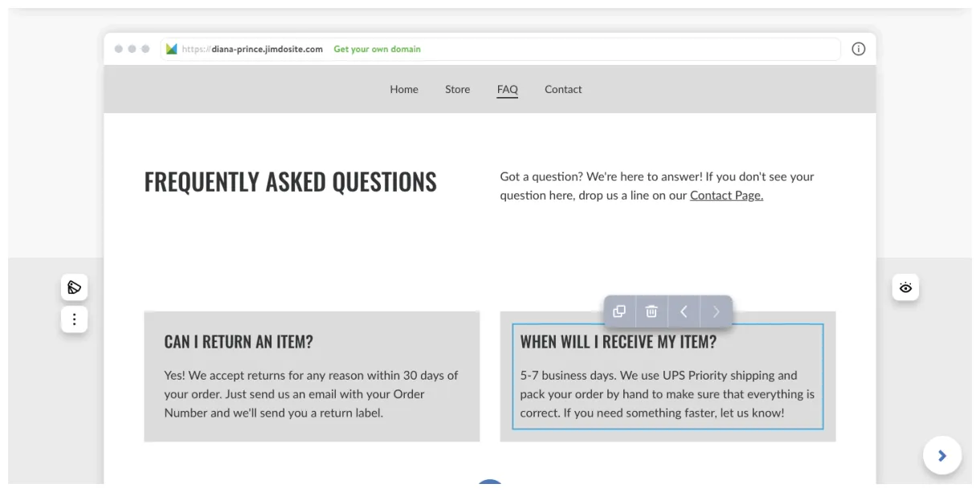Delete the "When will I receive my item?" block

651,311
